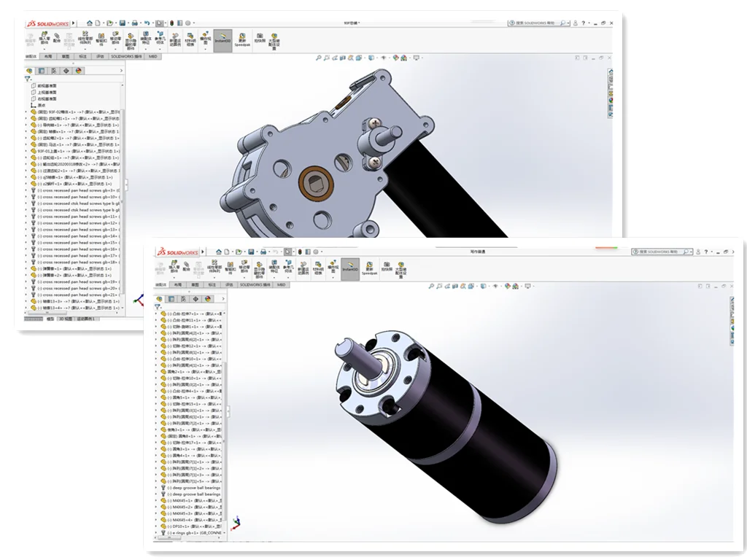
Task: Click Select cursor tool in front window
Action: pyautogui.click(x=287, y=252)
